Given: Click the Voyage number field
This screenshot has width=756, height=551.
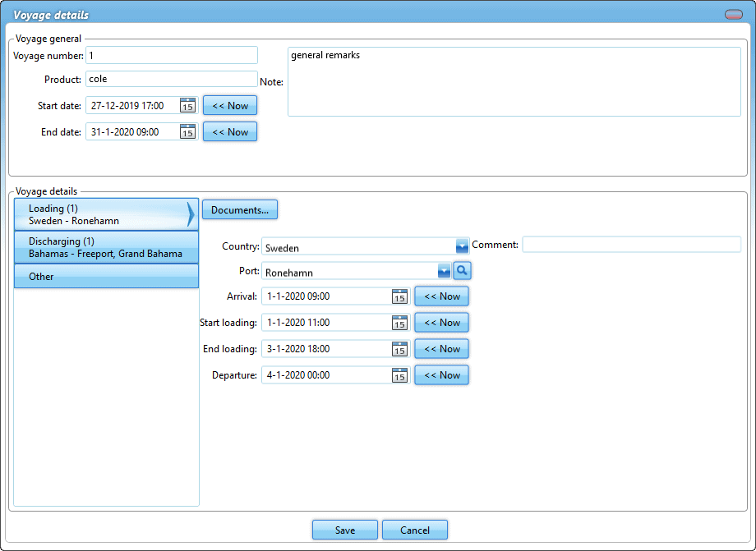Looking at the screenshot, I should (x=171, y=55).
